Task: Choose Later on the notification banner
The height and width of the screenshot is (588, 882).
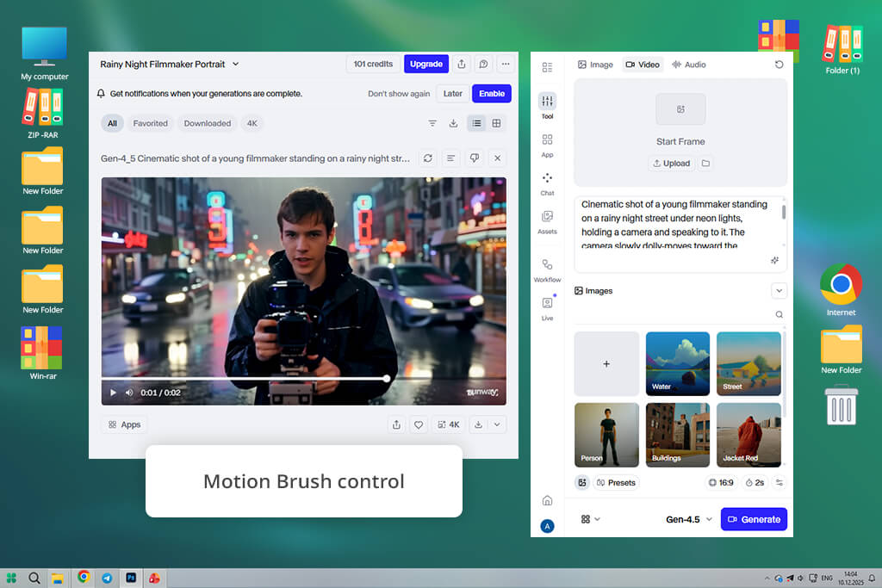Action: point(453,93)
